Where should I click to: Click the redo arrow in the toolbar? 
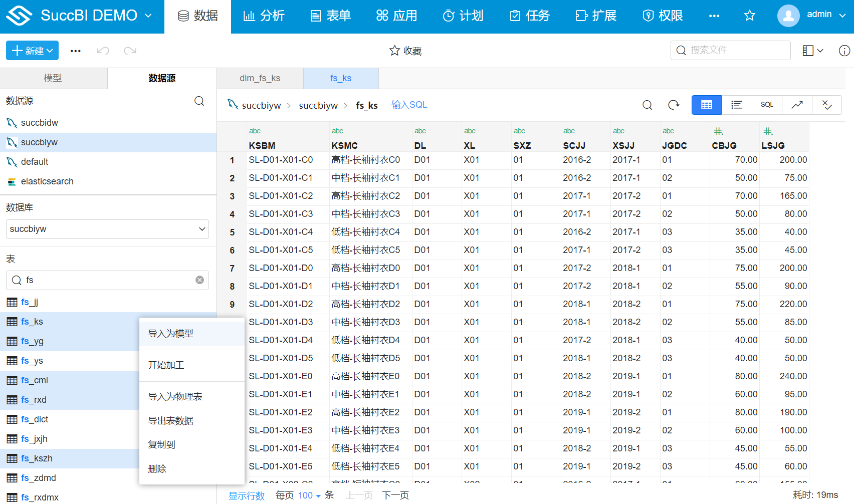[130, 50]
